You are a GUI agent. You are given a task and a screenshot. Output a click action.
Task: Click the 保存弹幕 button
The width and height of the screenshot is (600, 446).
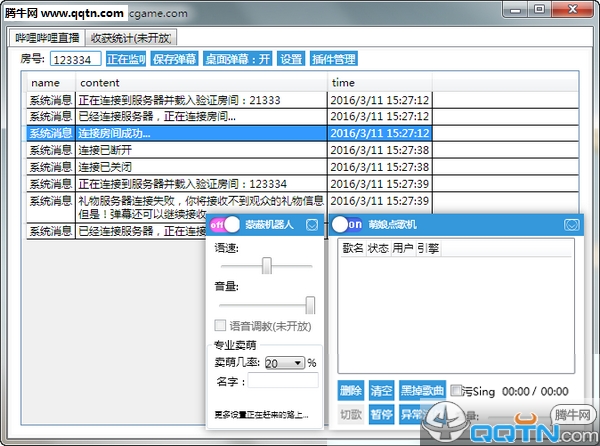(175, 59)
